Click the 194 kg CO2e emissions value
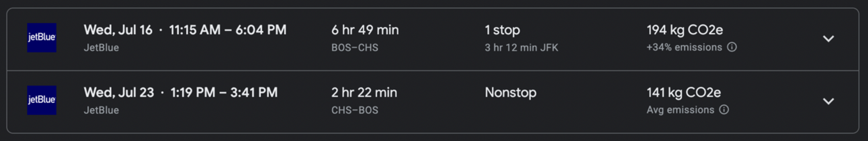Image resolution: width=868 pixels, height=141 pixels. click(x=685, y=30)
